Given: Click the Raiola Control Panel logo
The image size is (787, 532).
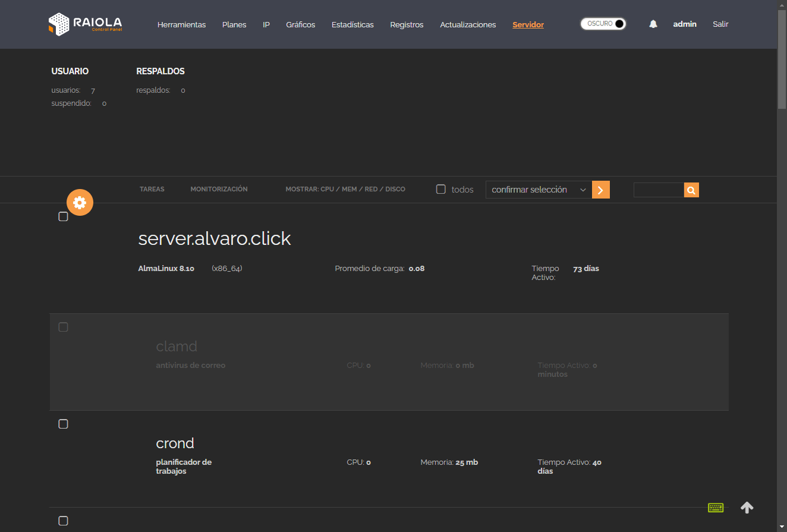Looking at the screenshot, I should (85, 24).
